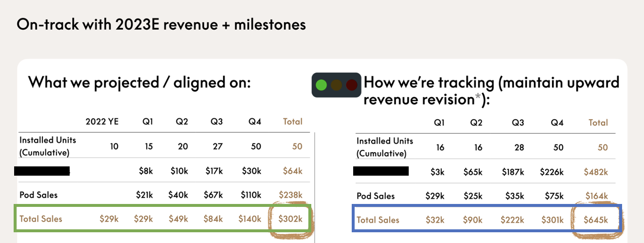
Task: Select the $187k Q3 value
Action: tap(513, 172)
